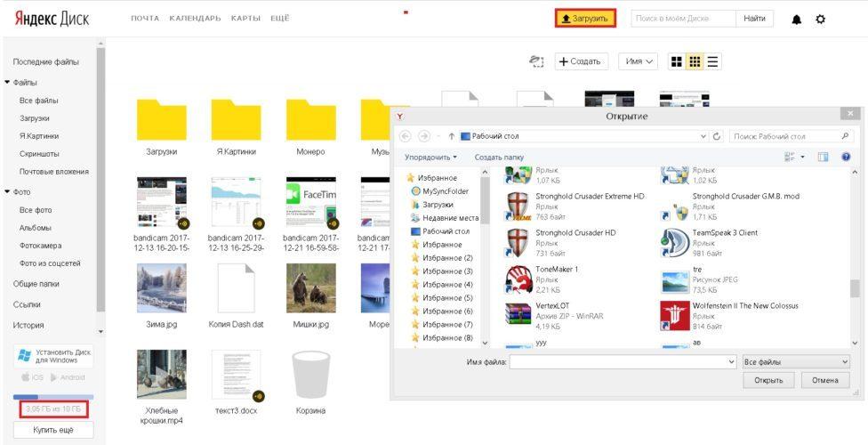Open the notifications bell
Screen dimensions: 868x445
pos(797,19)
